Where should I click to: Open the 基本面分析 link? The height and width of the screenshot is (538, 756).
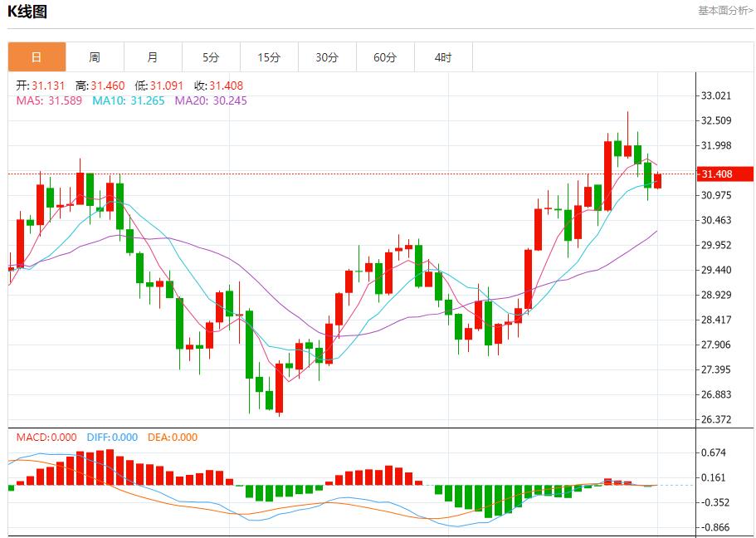(725, 11)
